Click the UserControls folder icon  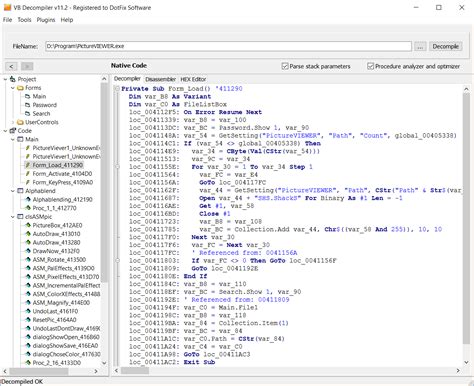click(x=20, y=122)
